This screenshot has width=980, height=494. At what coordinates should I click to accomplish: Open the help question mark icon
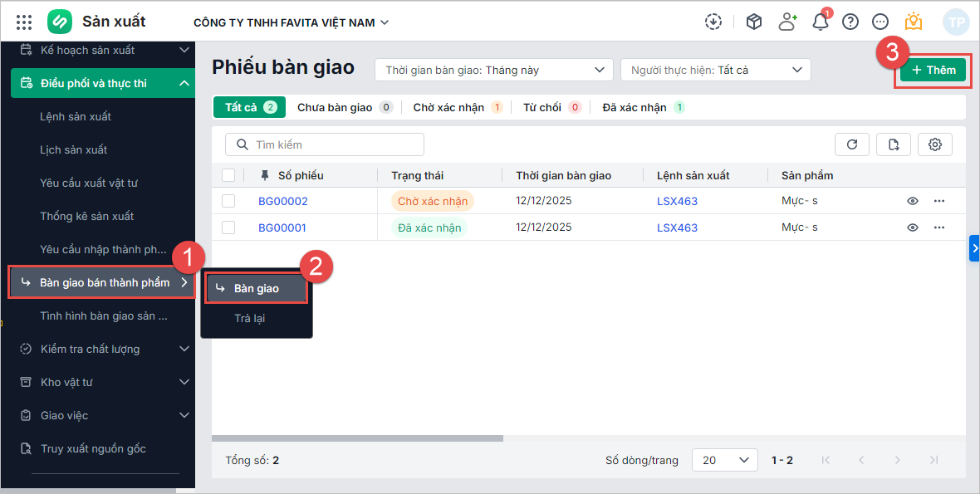click(850, 22)
